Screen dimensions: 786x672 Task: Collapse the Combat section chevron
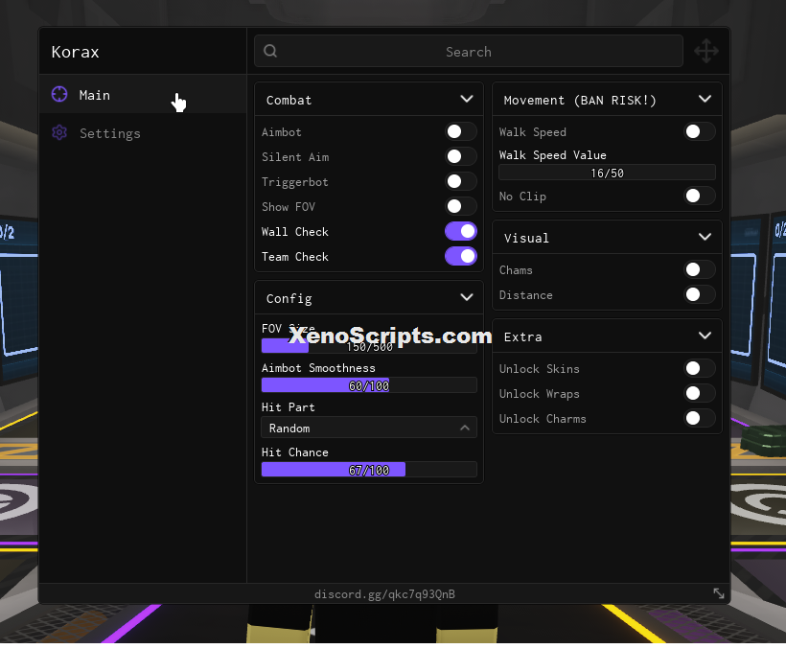click(x=467, y=100)
